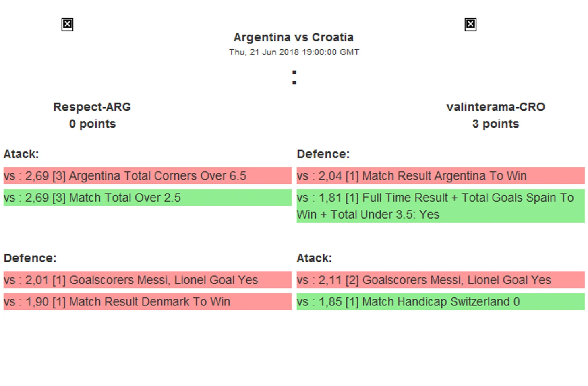Select the valinterama-CRO player name
This screenshot has height=386, width=588.
[495, 107]
